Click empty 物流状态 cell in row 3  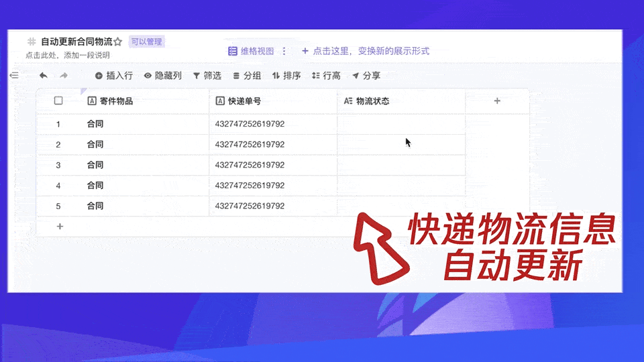click(401, 165)
